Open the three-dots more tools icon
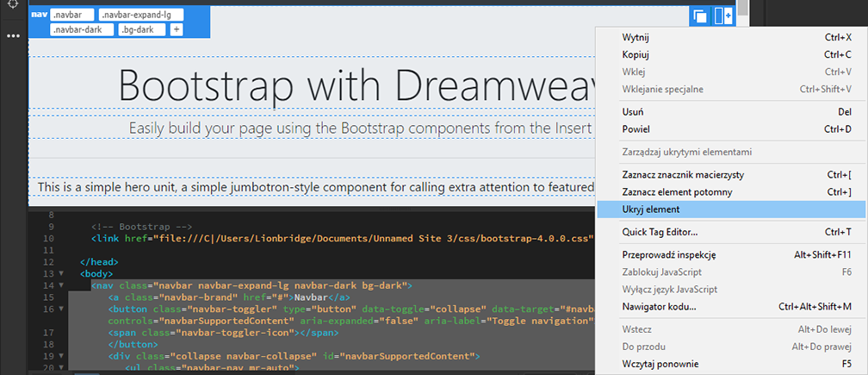 coord(13,36)
